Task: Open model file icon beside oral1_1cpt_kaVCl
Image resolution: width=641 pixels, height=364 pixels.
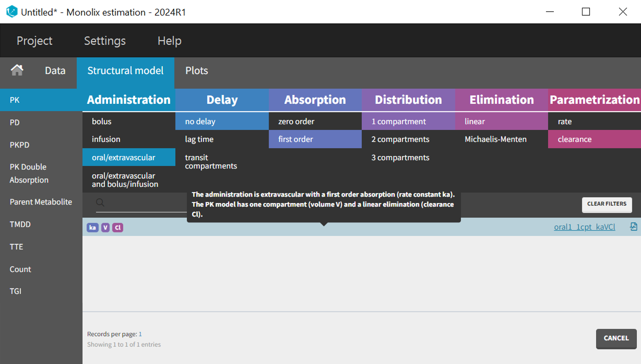Action: [633, 227]
